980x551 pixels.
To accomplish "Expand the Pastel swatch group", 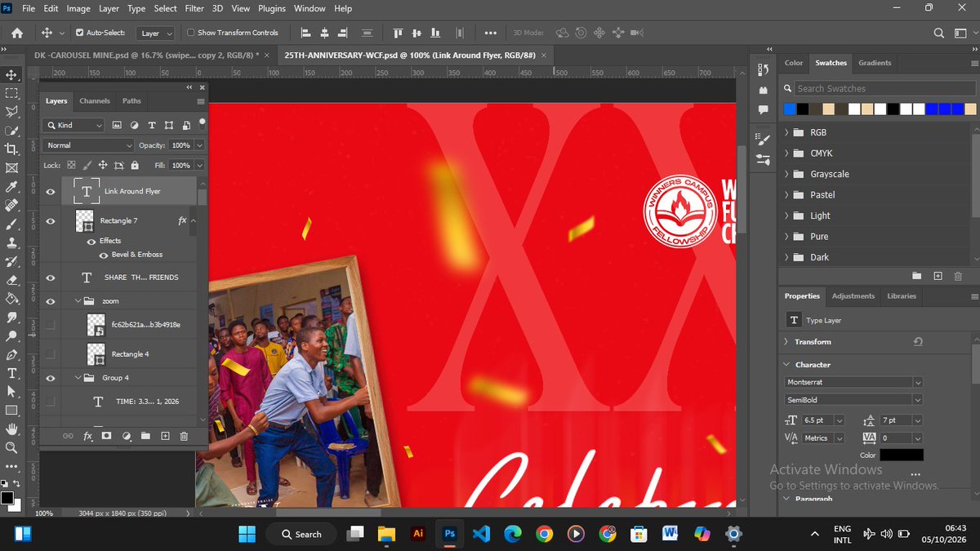I will 786,195.
